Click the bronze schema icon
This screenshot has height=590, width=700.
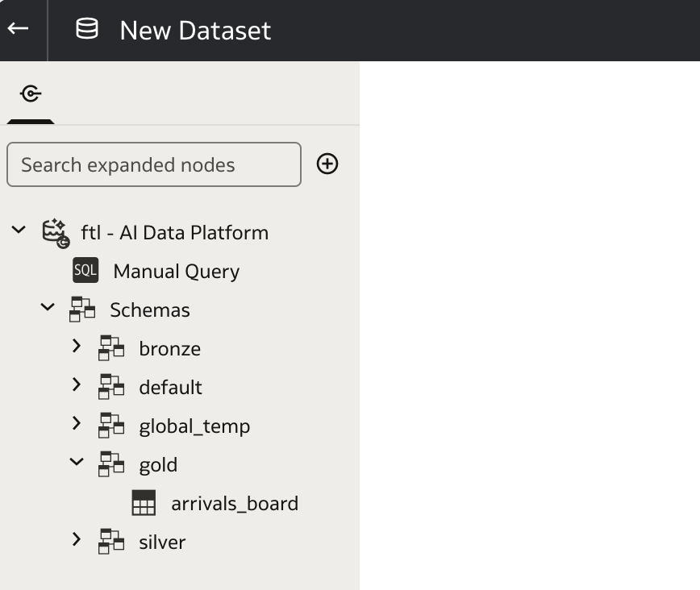coord(111,347)
